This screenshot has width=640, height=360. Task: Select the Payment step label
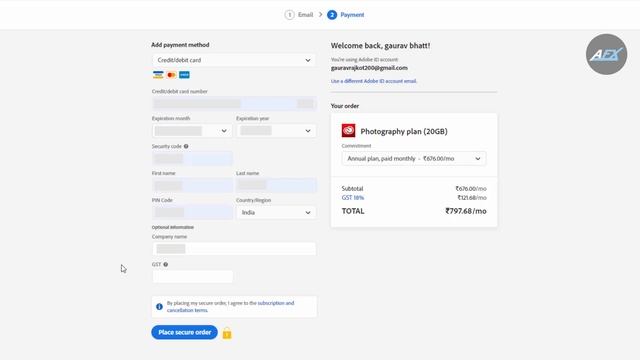tap(352, 15)
